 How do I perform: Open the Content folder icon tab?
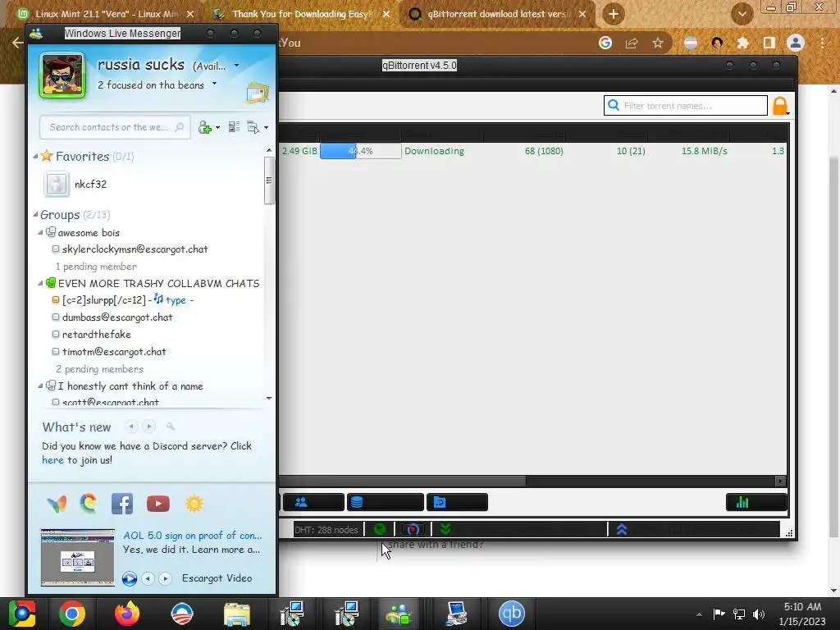[x=457, y=502]
